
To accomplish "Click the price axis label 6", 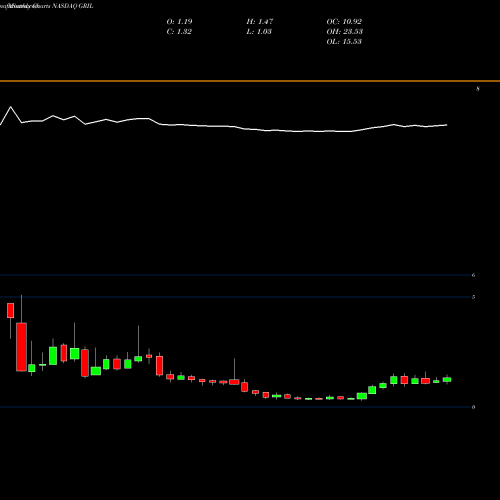I will (x=473, y=275).
